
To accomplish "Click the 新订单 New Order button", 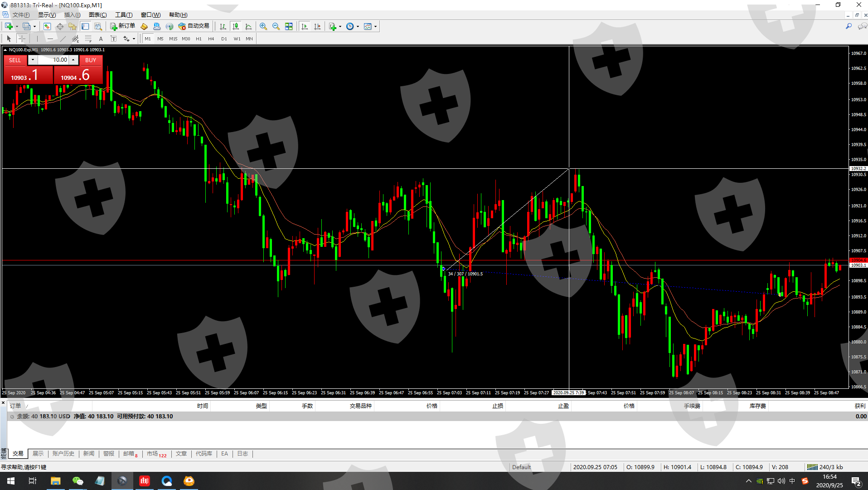I will coord(123,26).
